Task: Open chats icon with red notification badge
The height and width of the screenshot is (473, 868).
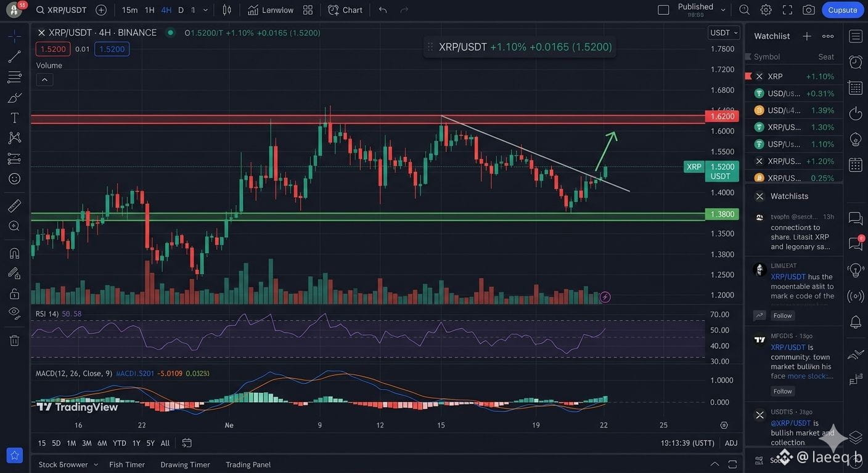Action: [856, 243]
